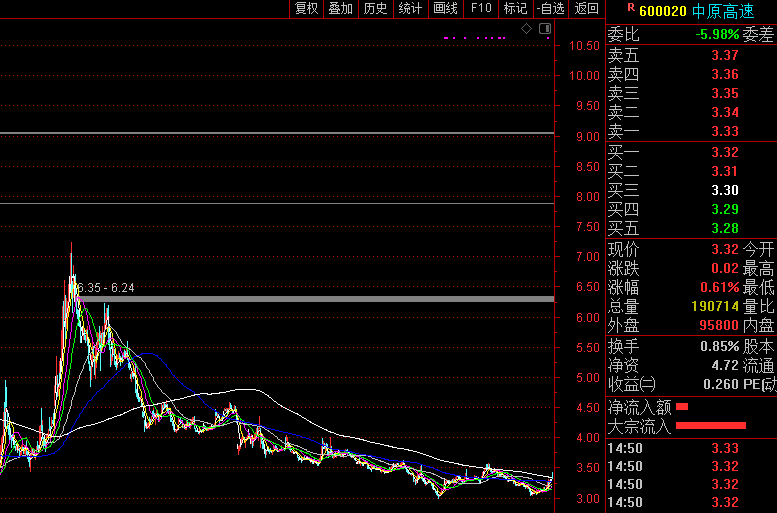Toggle -自选 to remove from watchlist
Viewport: 777px width, 513px height.
pyautogui.click(x=550, y=8)
